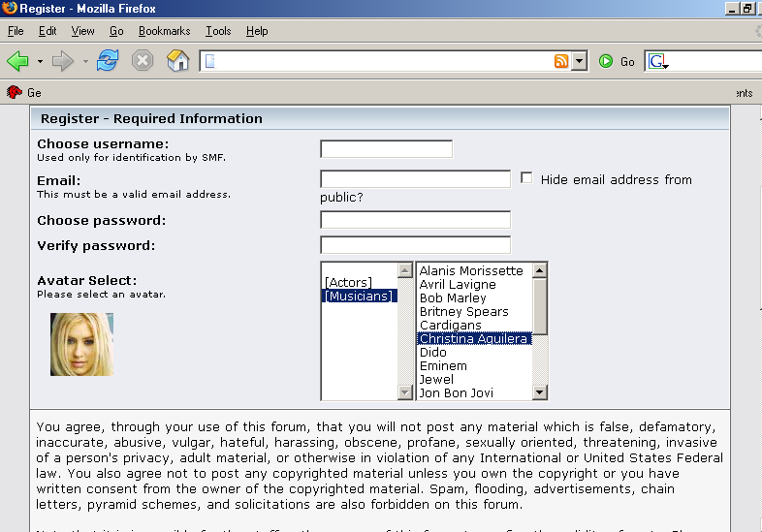Viewport: 762px width, 532px height.
Task: Click the Stop loading icon
Action: 143,61
